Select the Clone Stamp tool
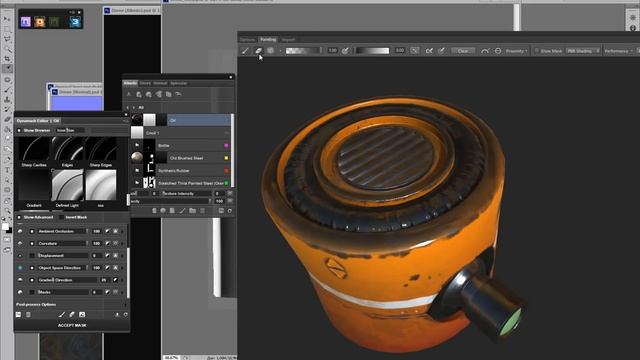This screenshot has height=360, width=640. click(7, 100)
